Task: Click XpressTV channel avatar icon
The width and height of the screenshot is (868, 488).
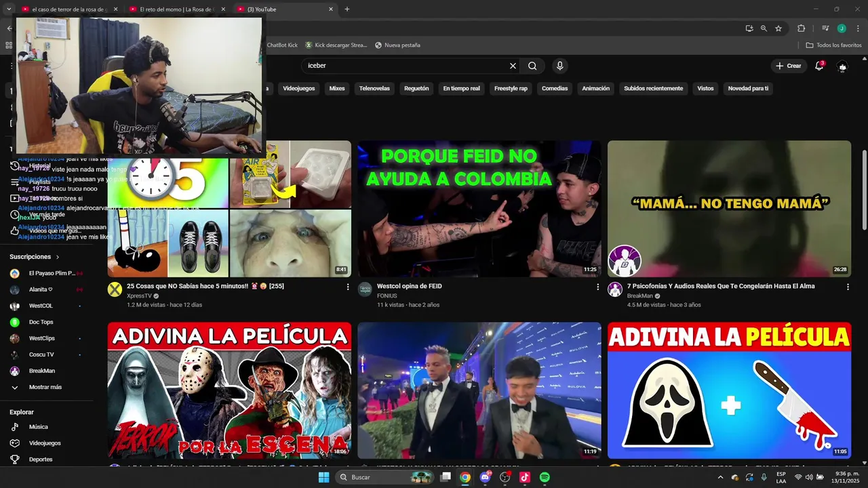Action: point(115,289)
